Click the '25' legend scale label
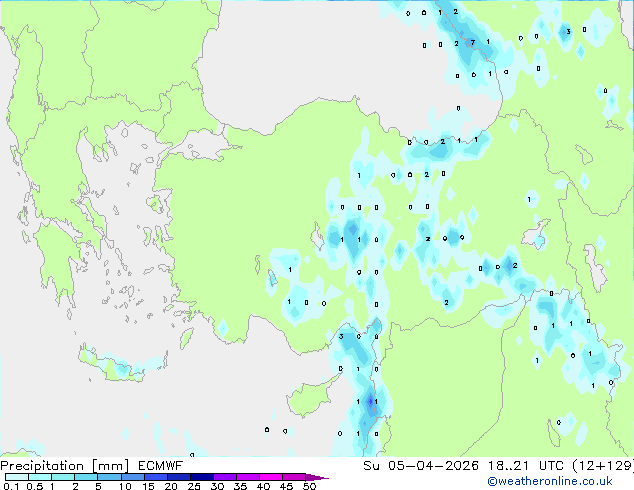The image size is (634, 490). pos(194,486)
